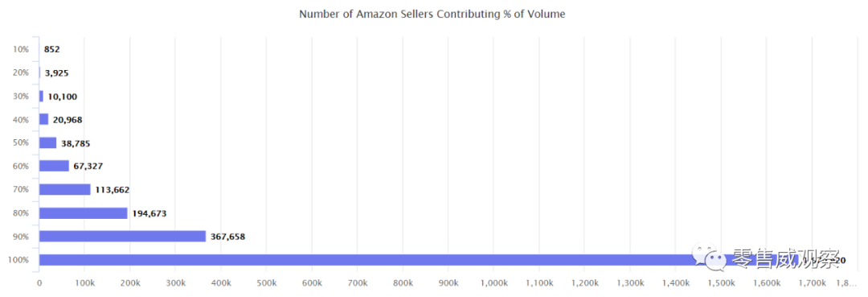Select the 90% bar in chart
This screenshot has height=297, width=868.
pyautogui.click(x=122, y=237)
